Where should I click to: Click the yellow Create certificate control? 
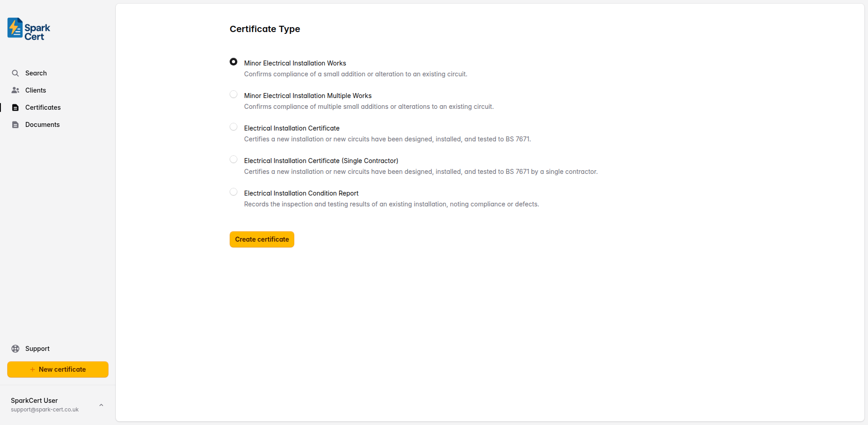(x=261, y=239)
